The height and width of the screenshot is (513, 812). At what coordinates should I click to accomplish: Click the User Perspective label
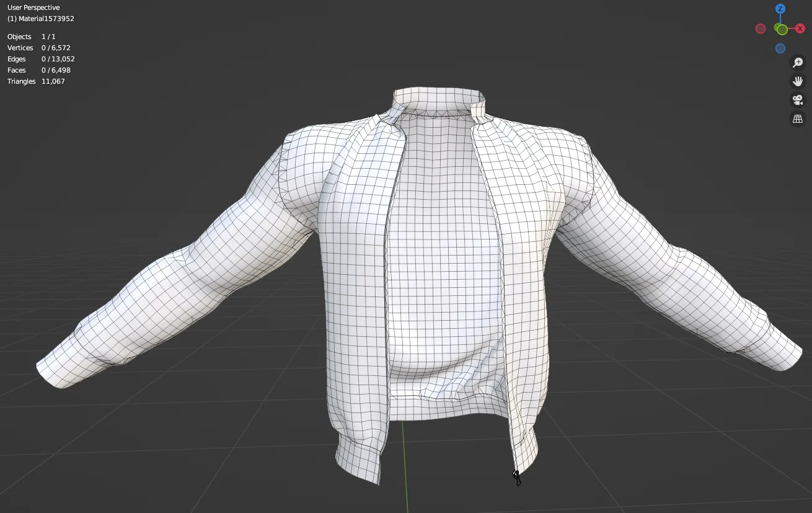coord(33,7)
